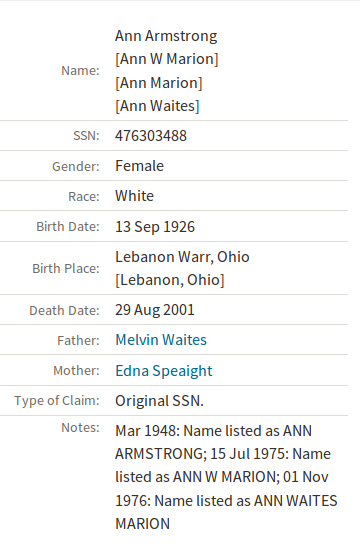
Task: Click the Race value White
Action: (134, 196)
